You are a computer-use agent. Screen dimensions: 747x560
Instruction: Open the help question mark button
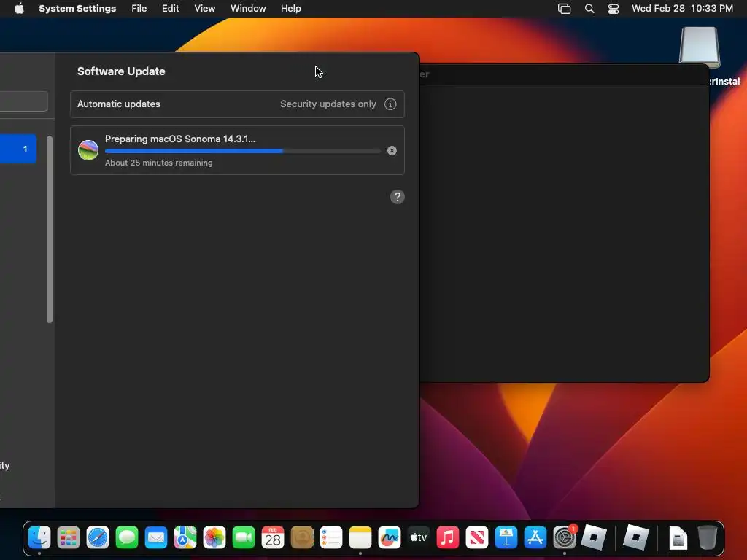click(398, 197)
